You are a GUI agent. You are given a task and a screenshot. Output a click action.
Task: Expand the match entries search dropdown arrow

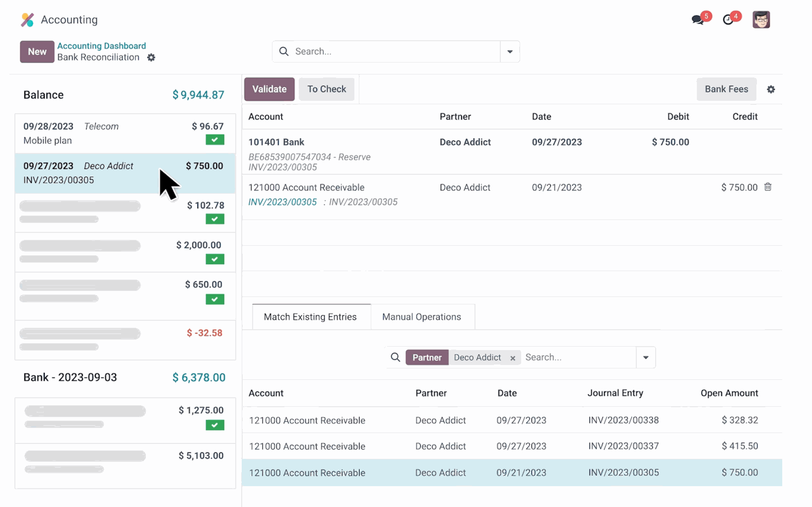(x=646, y=358)
